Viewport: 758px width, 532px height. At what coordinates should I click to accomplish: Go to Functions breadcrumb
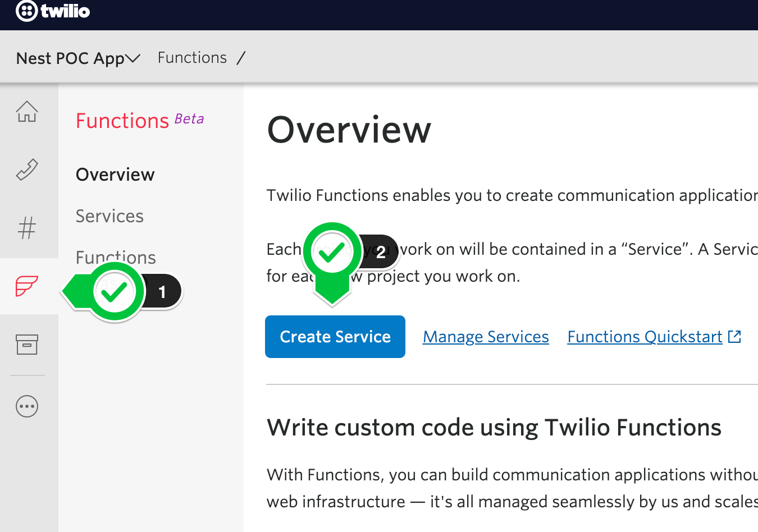pos(192,58)
